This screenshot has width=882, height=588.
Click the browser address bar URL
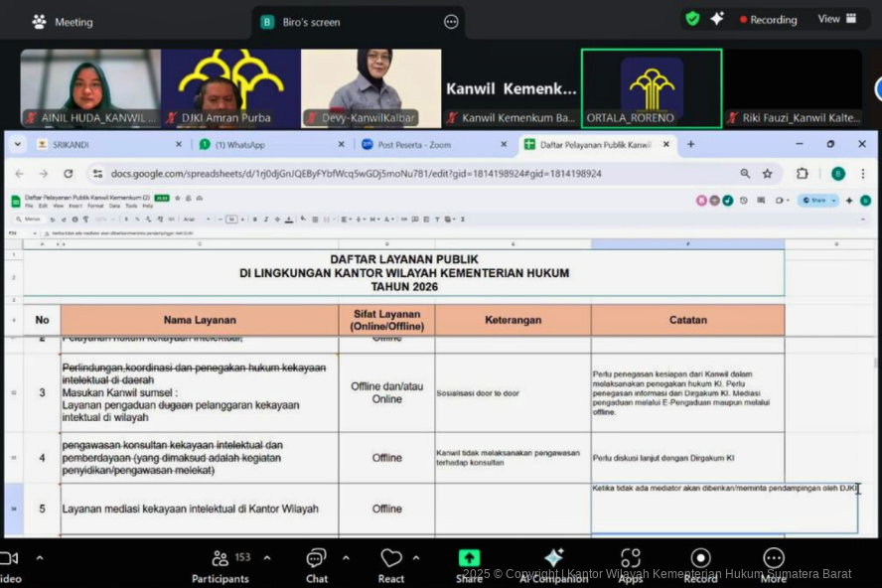[x=397, y=173]
